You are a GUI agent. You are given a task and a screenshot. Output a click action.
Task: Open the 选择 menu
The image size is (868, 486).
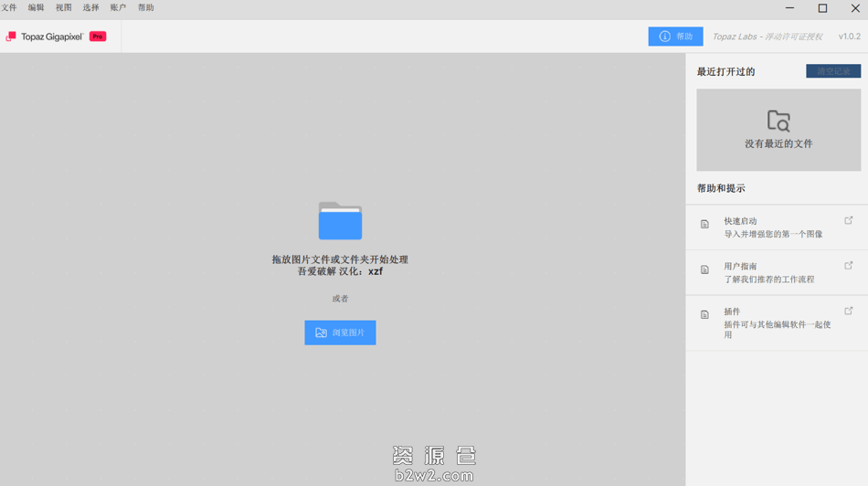[x=90, y=8]
